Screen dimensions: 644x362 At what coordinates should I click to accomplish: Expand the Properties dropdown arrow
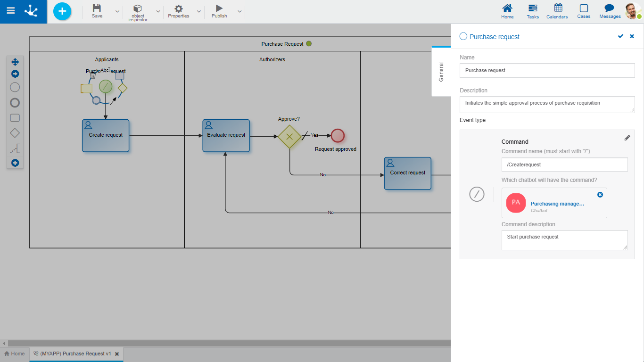tap(198, 11)
